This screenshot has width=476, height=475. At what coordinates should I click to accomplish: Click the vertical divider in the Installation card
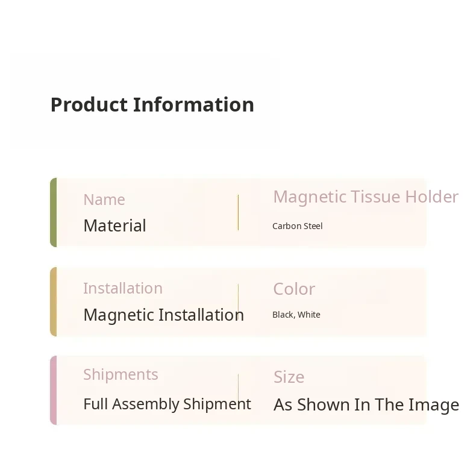click(238, 301)
